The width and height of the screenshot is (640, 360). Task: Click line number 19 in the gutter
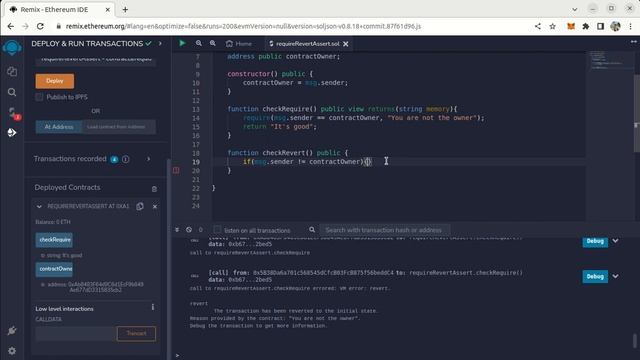[x=196, y=162]
